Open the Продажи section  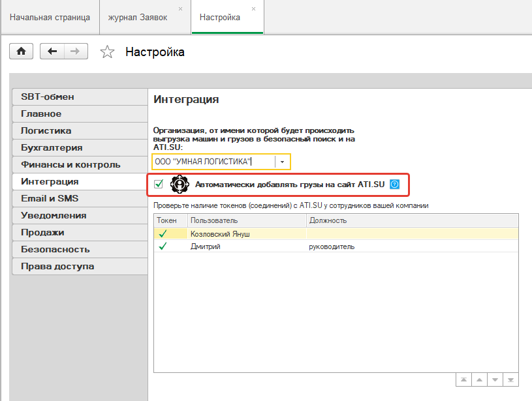tap(80, 233)
